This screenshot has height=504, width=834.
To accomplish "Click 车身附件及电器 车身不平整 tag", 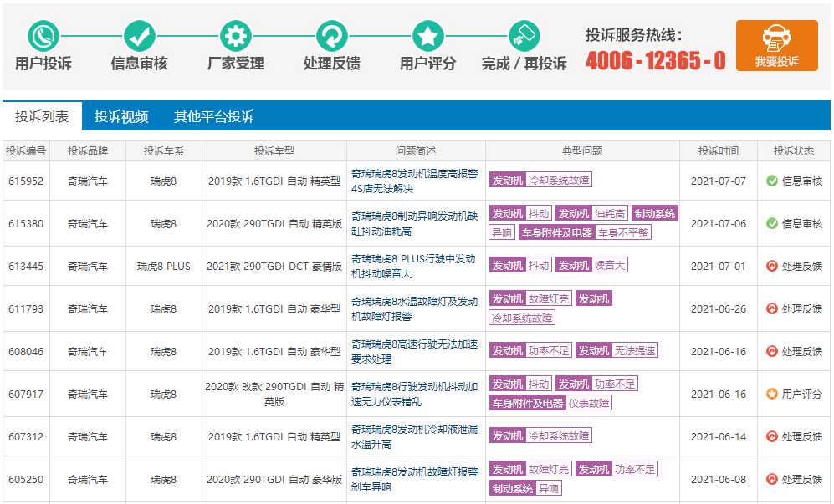I will pos(585,232).
